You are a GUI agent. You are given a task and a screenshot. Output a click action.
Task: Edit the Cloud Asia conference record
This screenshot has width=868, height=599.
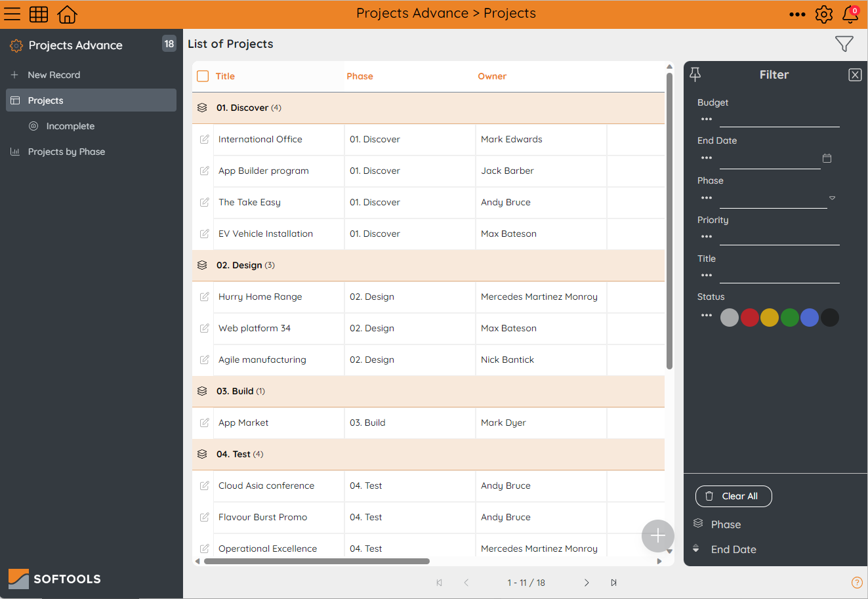pos(204,485)
